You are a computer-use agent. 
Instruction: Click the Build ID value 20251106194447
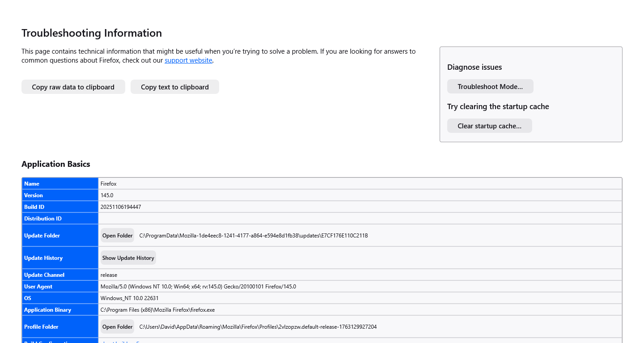[x=121, y=207]
